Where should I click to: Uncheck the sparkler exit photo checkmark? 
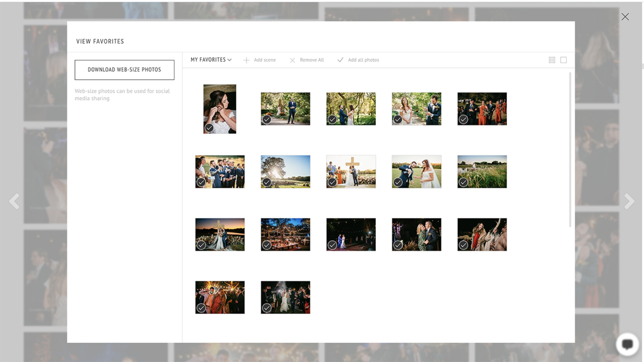(x=267, y=308)
